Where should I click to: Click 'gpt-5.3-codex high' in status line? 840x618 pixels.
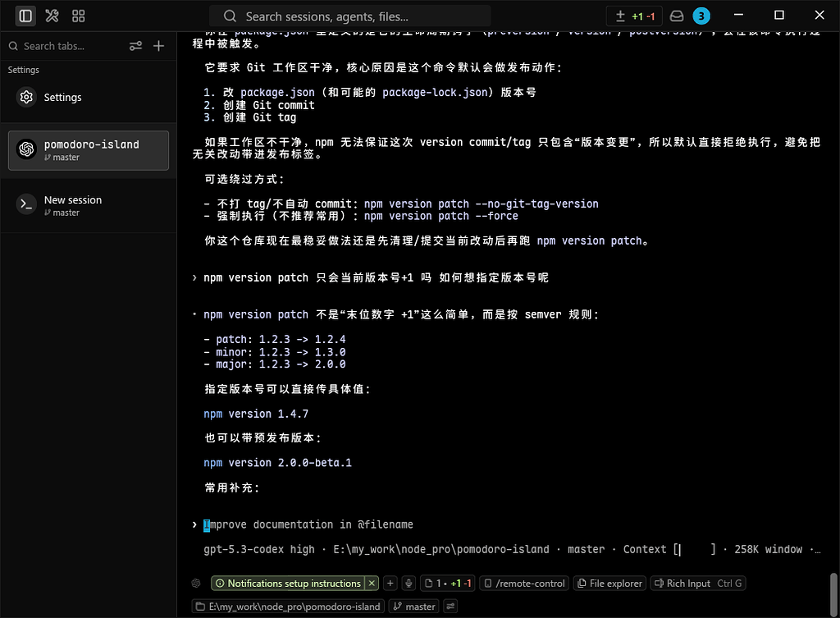point(259,549)
